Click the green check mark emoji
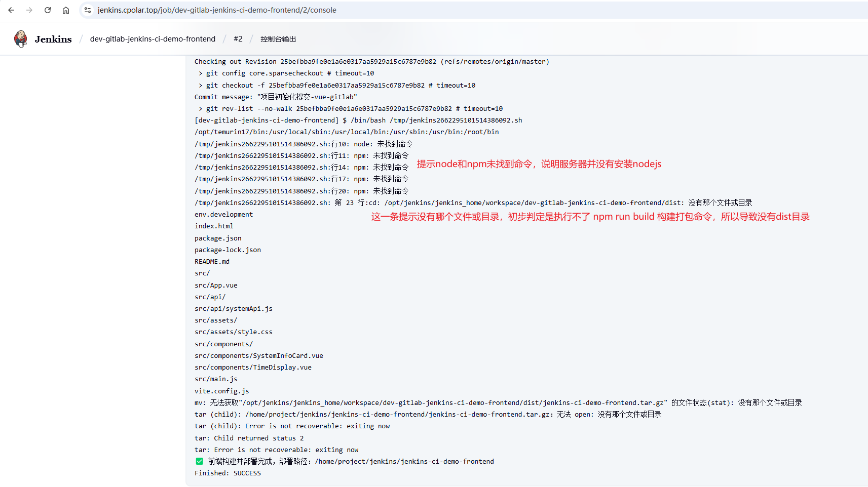Viewport: 868px width, 487px height. [x=199, y=461]
